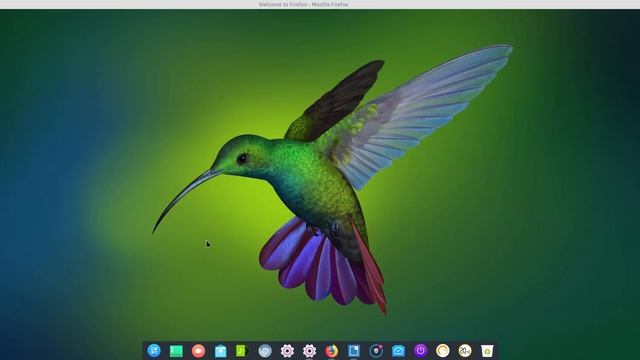Open the light-blue box app store icon
The width and height of the screenshot is (640, 360).
220,351
